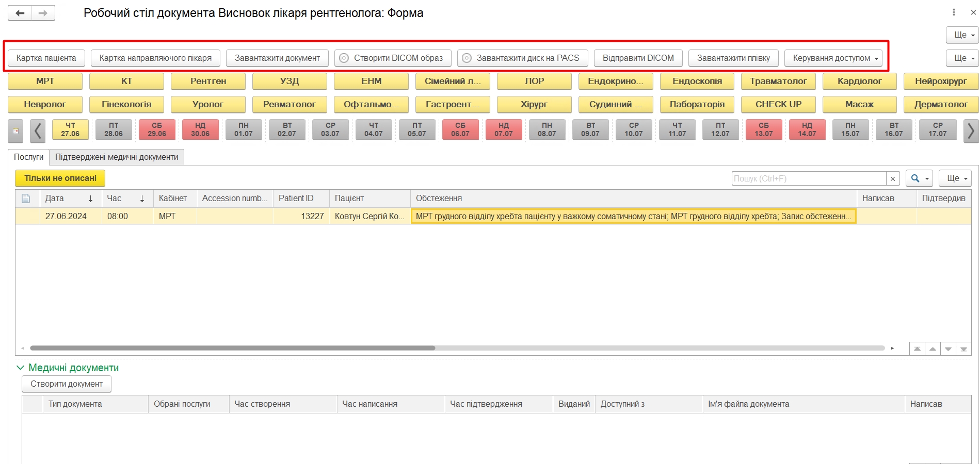980x464 pixels.
Task: Jump to first row in services list
Action: [x=917, y=349]
